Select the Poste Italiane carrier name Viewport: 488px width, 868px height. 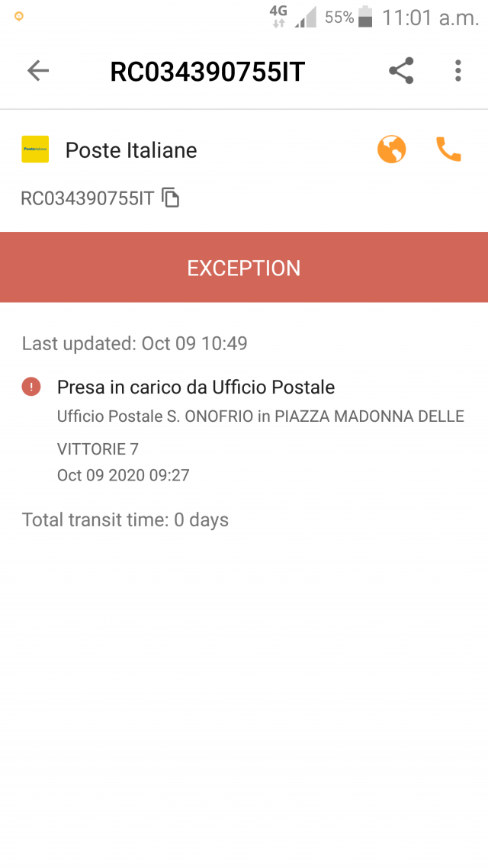(x=131, y=150)
